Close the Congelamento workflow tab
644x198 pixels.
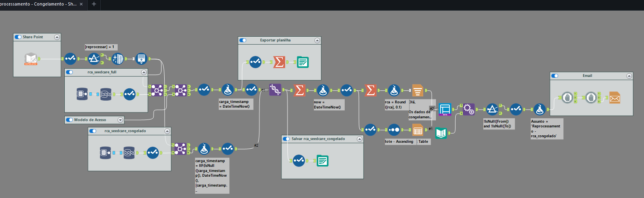point(81,4)
